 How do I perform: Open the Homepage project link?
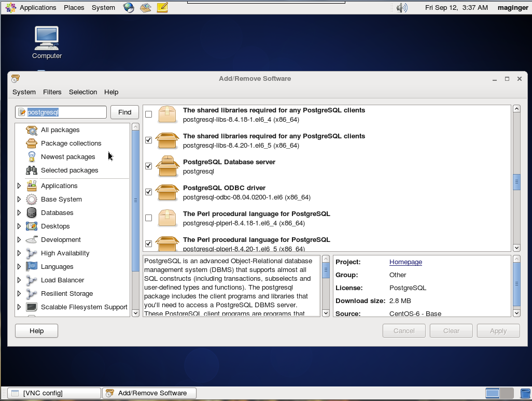(406, 262)
